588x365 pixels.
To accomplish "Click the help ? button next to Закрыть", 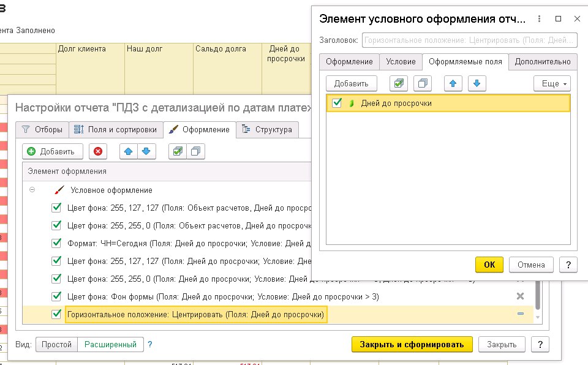I will (x=540, y=344).
